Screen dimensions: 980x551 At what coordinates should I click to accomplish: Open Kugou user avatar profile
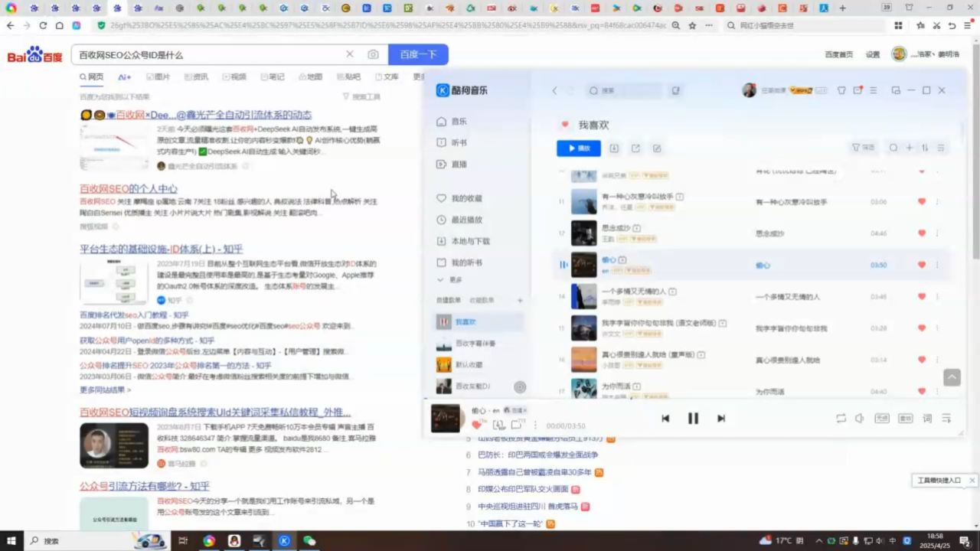coord(749,90)
